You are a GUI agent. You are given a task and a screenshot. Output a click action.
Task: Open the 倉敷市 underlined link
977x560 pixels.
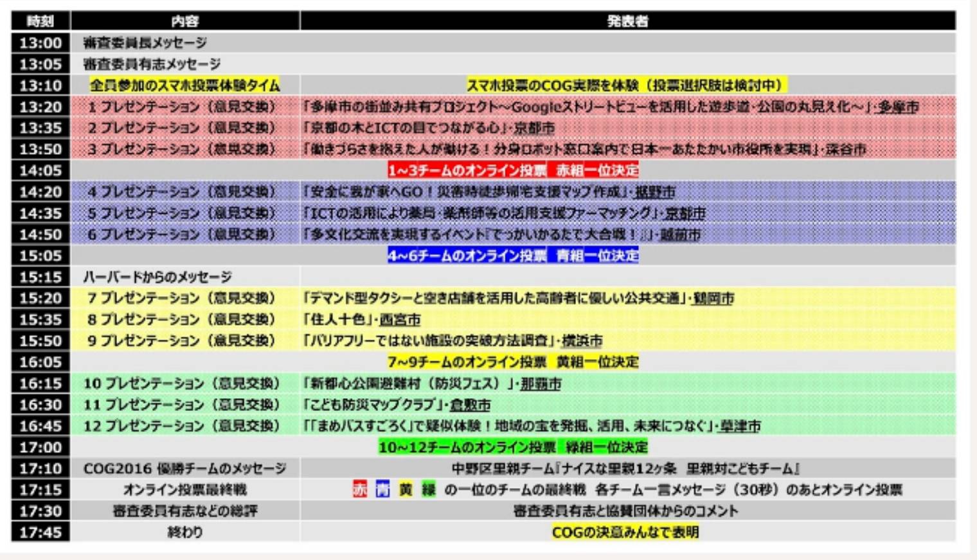(470, 405)
